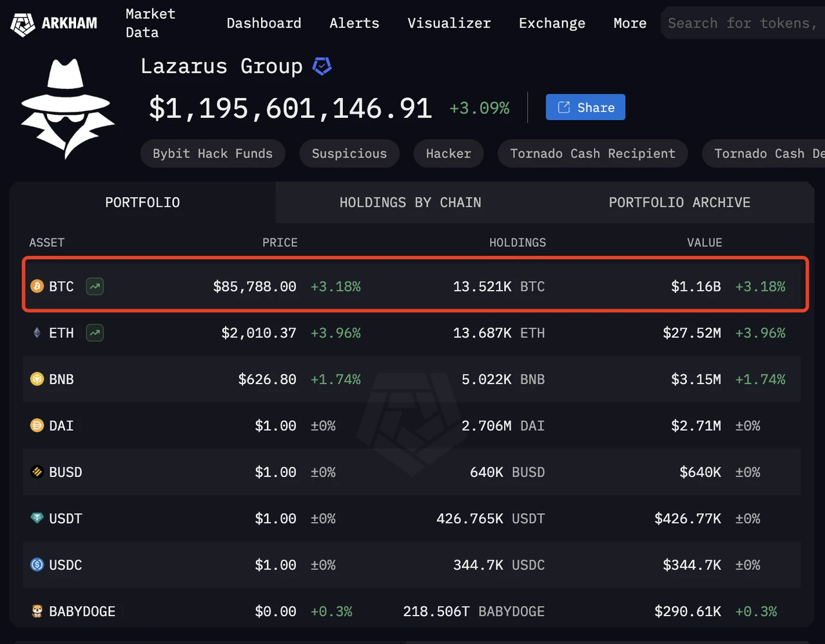Click the DAI token icon
The height and width of the screenshot is (644, 825).
pos(37,425)
